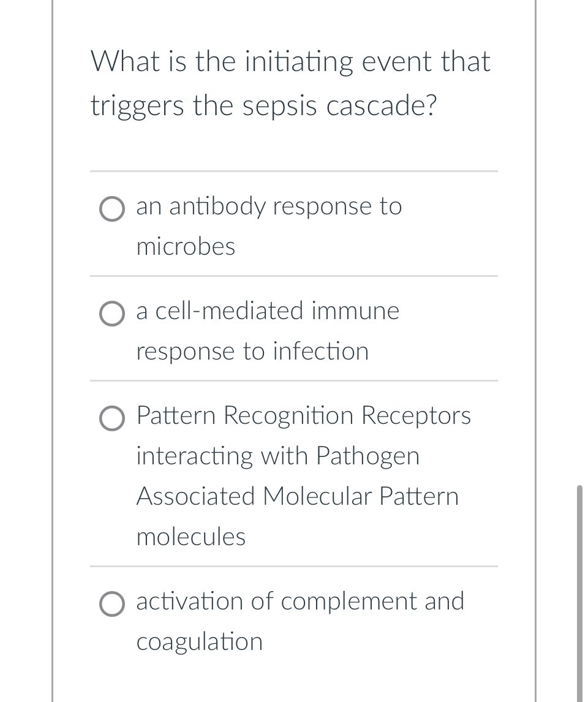Viewport: 588px width, 702px height.
Task: Click the word 'molecules' in the third option
Action: point(190,537)
